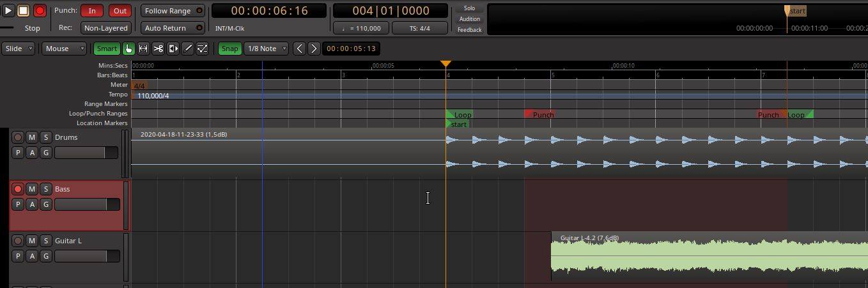Select the Grab mode hand tool
This screenshot has width=868, height=288.
point(128,49)
